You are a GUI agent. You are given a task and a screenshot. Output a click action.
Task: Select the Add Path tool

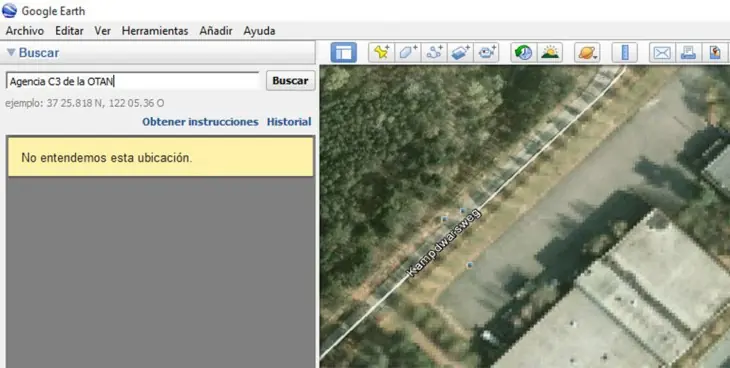coord(434,53)
